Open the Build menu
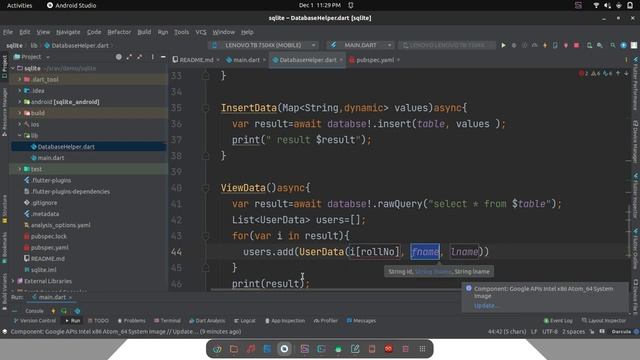640x360 pixels. 144,32
